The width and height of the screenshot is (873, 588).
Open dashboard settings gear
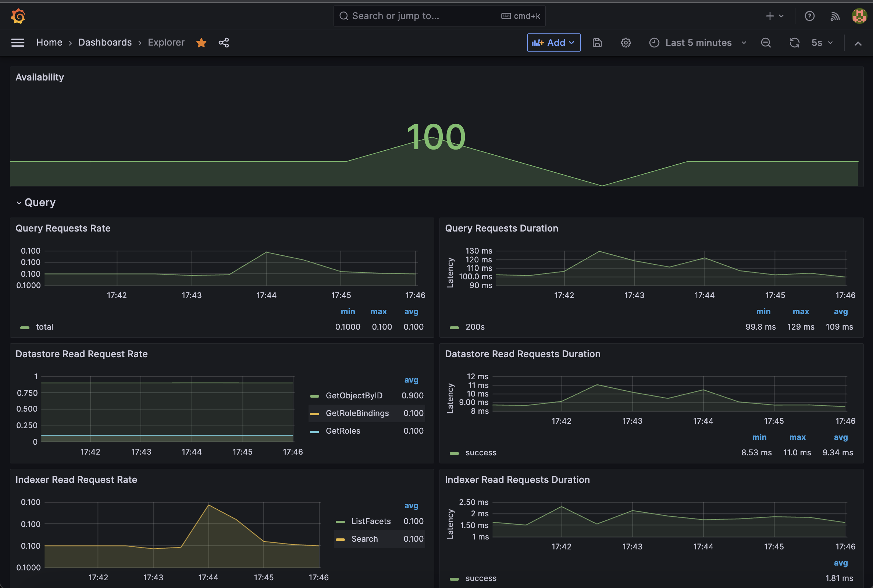[x=626, y=43]
